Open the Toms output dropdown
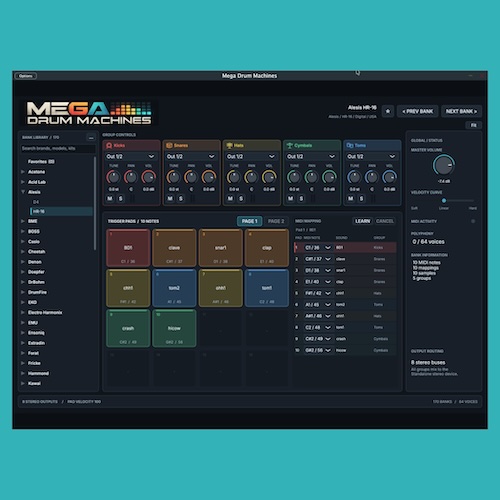 tap(372, 156)
